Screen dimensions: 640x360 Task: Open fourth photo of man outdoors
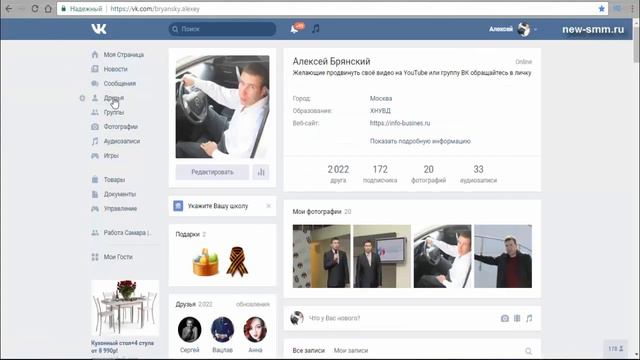[x=503, y=256]
